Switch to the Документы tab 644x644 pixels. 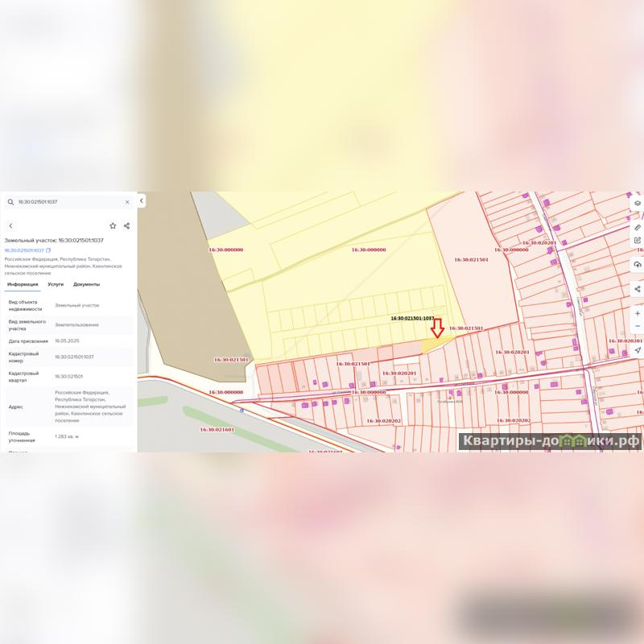[x=86, y=284]
